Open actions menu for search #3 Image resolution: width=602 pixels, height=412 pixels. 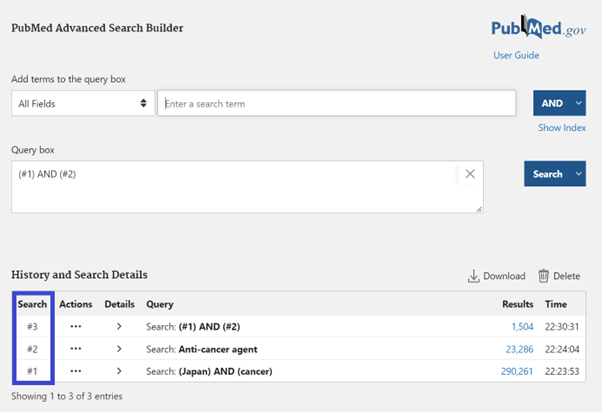click(x=76, y=327)
